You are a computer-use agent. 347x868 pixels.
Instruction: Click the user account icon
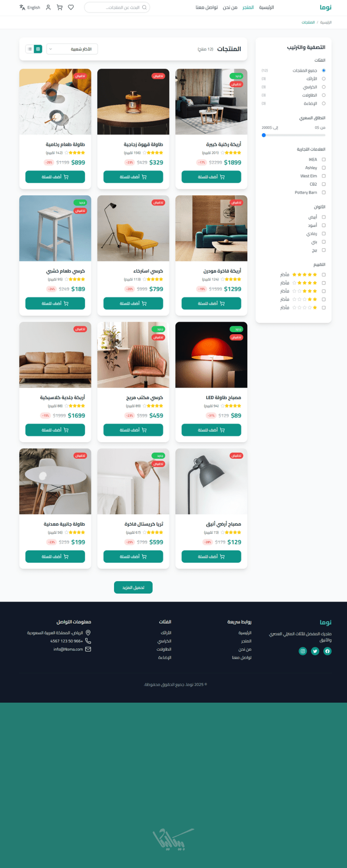[49, 7]
